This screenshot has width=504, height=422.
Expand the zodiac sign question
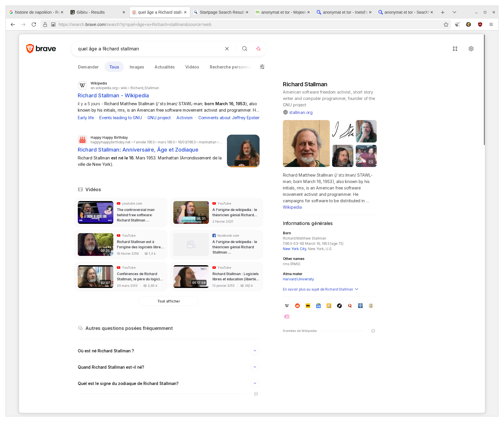pyautogui.click(x=255, y=383)
